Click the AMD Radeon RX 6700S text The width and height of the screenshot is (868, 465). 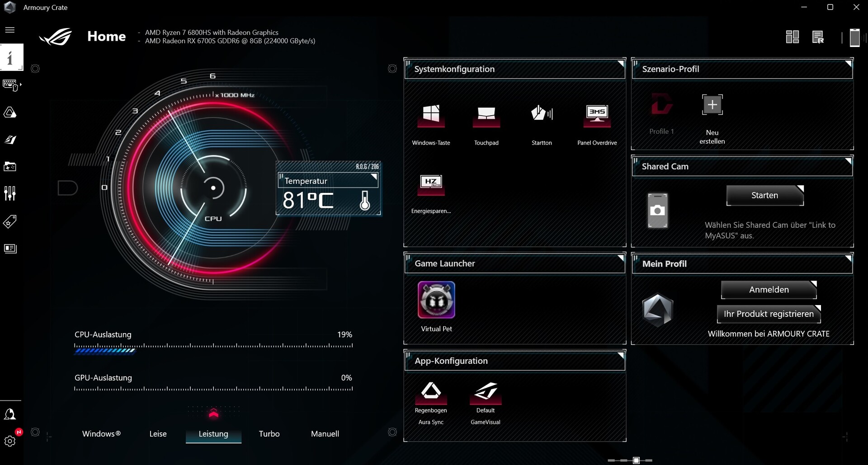tap(230, 41)
